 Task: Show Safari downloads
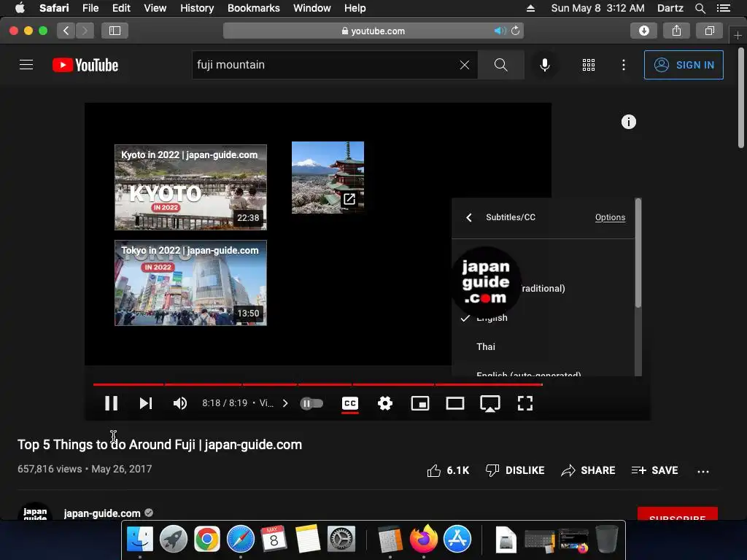[x=643, y=31]
